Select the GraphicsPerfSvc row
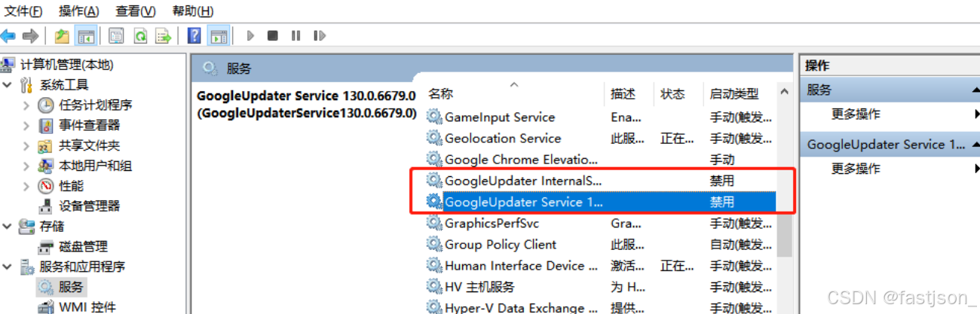This screenshot has width=980, height=314. 600,224
